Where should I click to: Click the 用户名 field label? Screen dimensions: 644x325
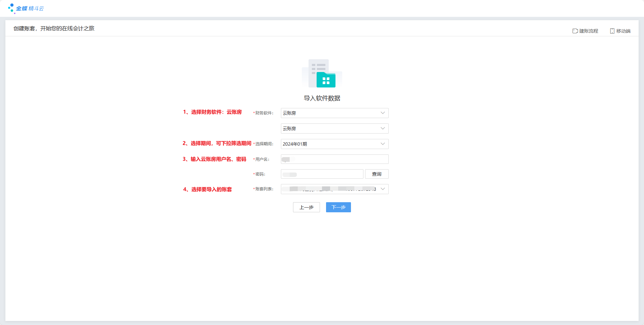click(x=261, y=159)
